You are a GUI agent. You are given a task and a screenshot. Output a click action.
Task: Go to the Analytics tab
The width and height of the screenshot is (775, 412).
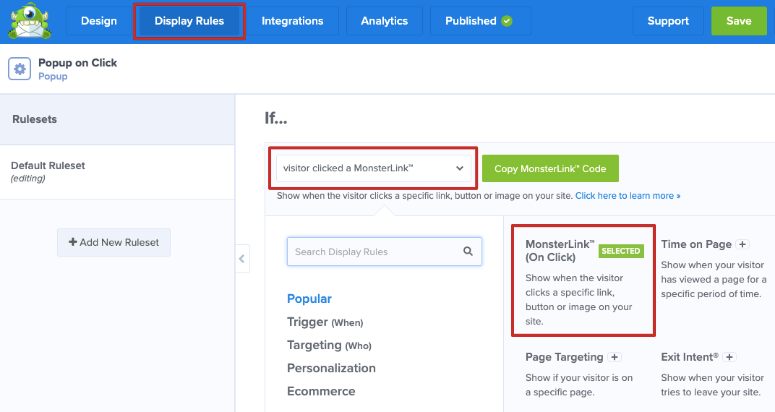tap(384, 21)
